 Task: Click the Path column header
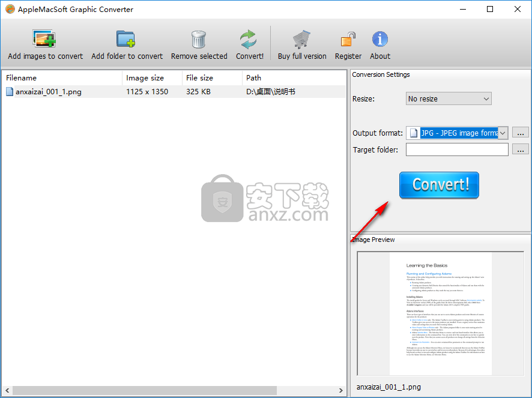coord(294,78)
